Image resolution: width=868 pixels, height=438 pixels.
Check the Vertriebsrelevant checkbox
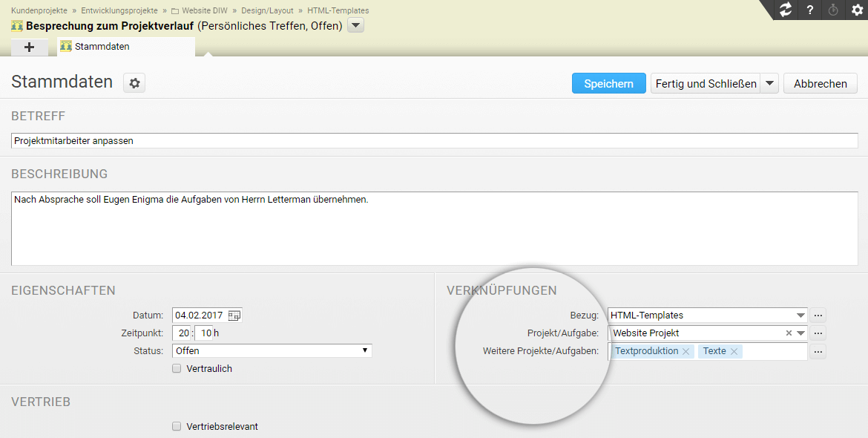coord(177,426)
